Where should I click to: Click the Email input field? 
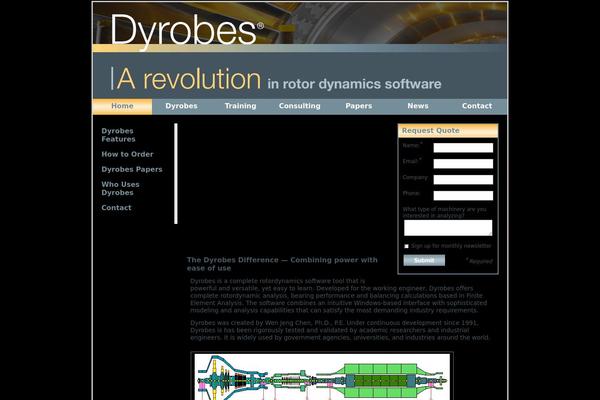[463, 164]
